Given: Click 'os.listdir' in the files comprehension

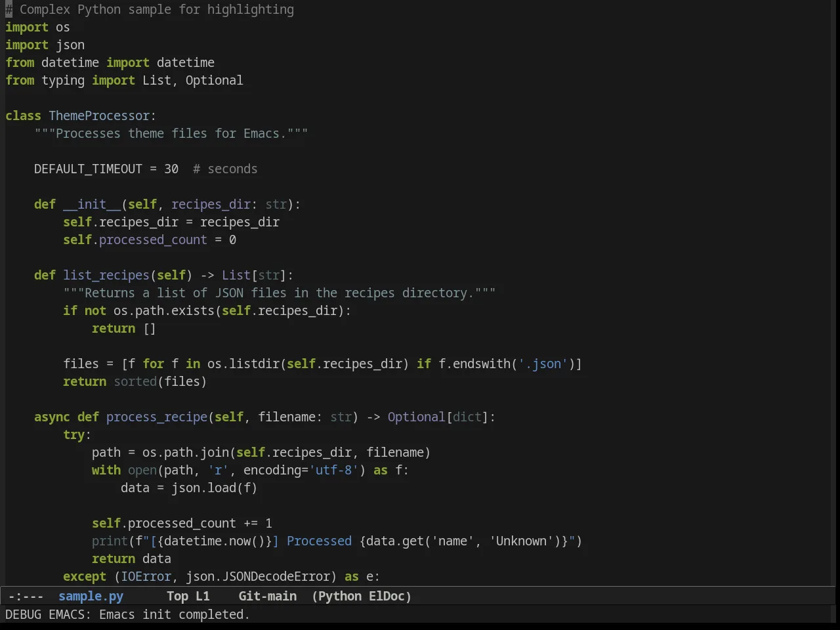Looking at the screenshot, I should pos(243,364).
